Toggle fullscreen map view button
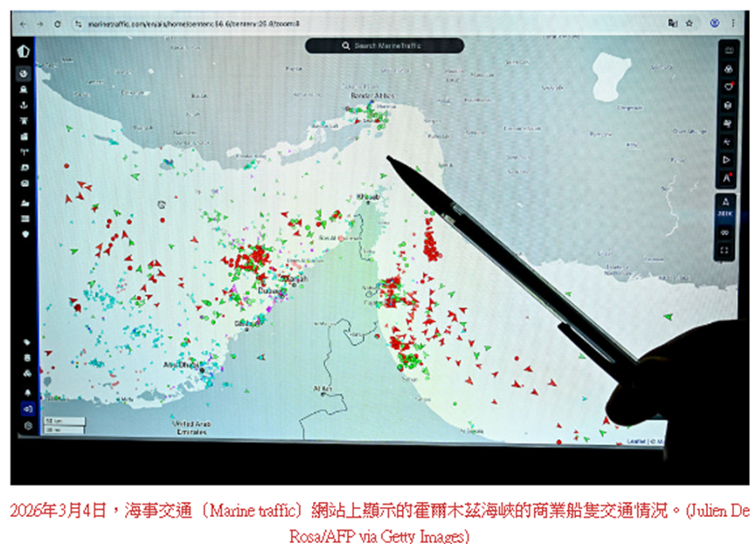This screenshot has height=544, width=756. click(725, 251)
